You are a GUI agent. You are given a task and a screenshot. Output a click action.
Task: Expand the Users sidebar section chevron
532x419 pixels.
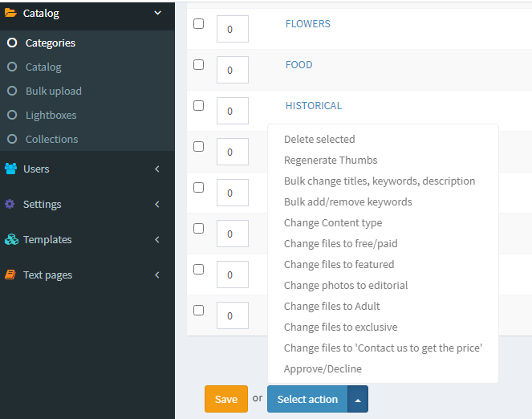point(157,169)
